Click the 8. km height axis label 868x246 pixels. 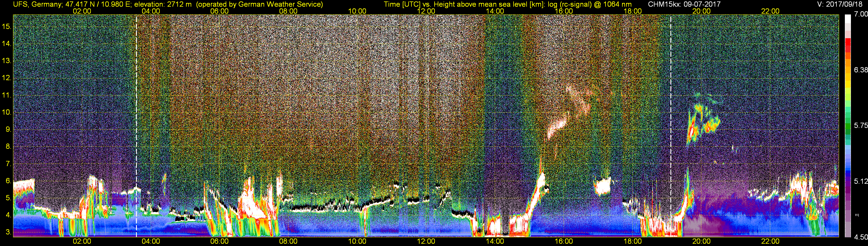coord(8,147)
